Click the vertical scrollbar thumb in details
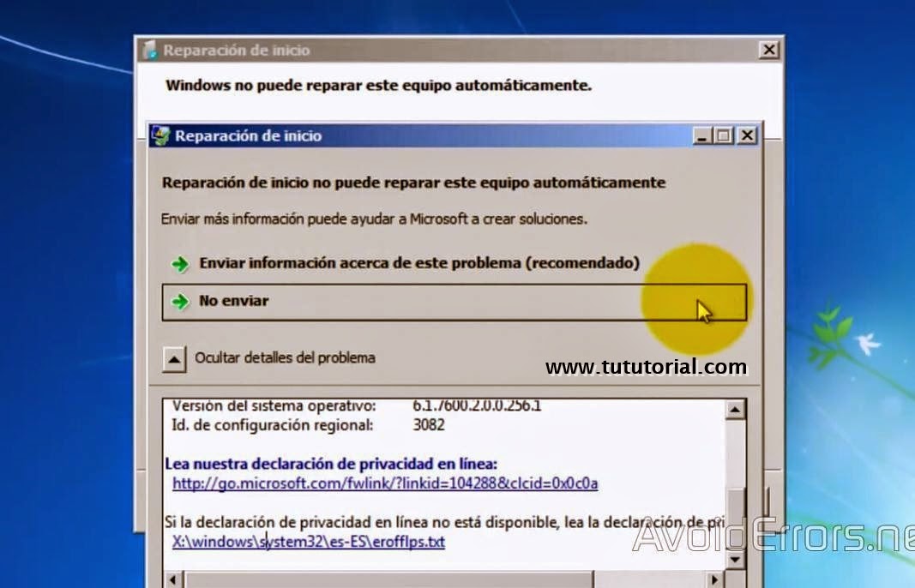Image resolution: width=915 pixels, height=588 pixels. click(735, 517)
